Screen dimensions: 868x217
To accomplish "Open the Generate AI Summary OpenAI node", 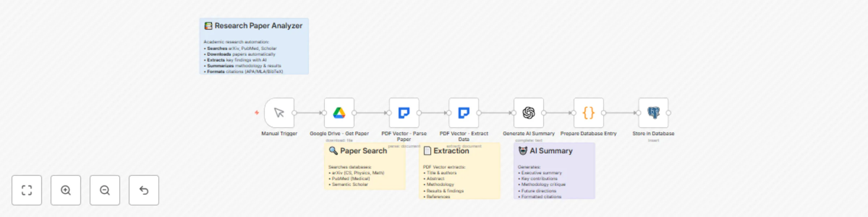I will 529,113.
